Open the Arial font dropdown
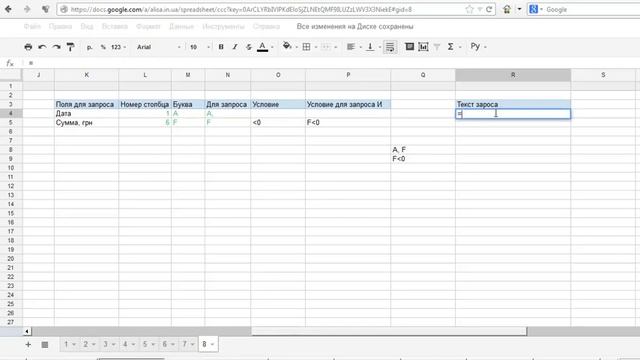The height and width of the screenshot is (360, 640). [x=158, y=47]
